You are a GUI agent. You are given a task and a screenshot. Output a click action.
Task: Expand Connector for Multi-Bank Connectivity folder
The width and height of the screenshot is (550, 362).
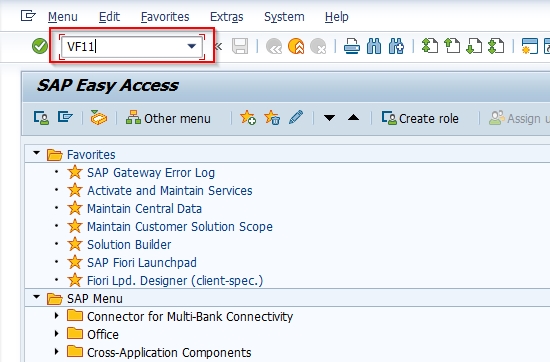(57, 316)
